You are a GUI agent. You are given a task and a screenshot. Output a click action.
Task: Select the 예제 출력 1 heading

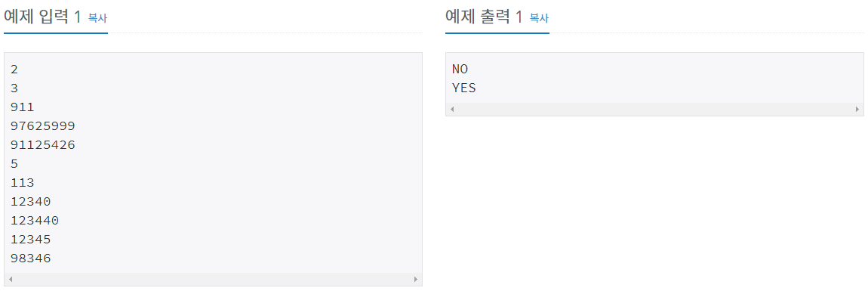tap(485, 17)
